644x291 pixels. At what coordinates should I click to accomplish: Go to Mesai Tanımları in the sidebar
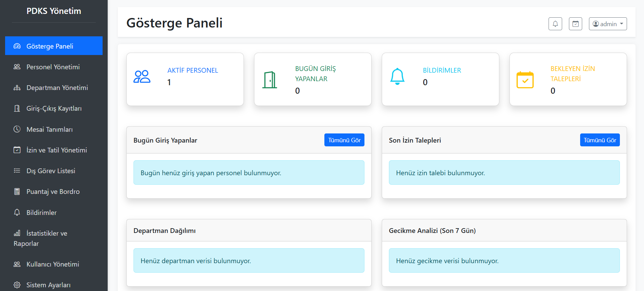pos(49,129)
